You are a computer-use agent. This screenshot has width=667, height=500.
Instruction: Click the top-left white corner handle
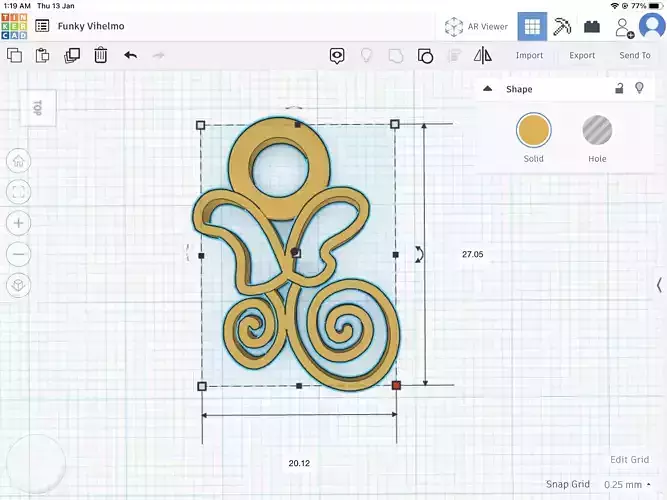pyautogui.click(x=201, y=125)
